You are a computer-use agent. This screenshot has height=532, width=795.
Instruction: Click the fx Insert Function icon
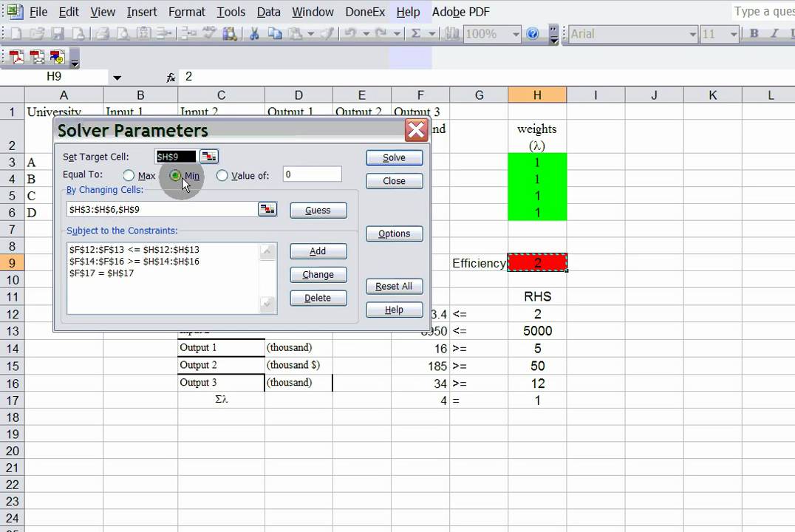tap(171, 77)
